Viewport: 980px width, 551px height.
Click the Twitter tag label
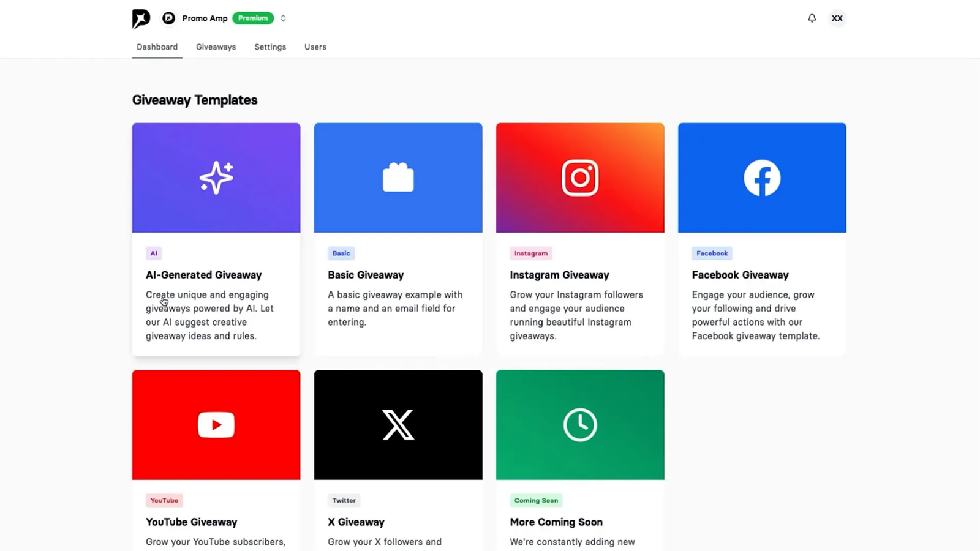344,501
